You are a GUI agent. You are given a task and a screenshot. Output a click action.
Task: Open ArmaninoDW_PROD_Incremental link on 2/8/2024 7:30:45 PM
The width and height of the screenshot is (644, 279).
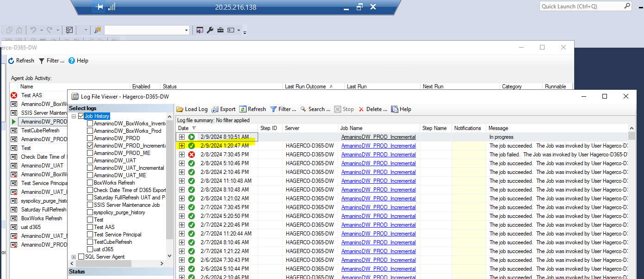click(x=378, y=155)
